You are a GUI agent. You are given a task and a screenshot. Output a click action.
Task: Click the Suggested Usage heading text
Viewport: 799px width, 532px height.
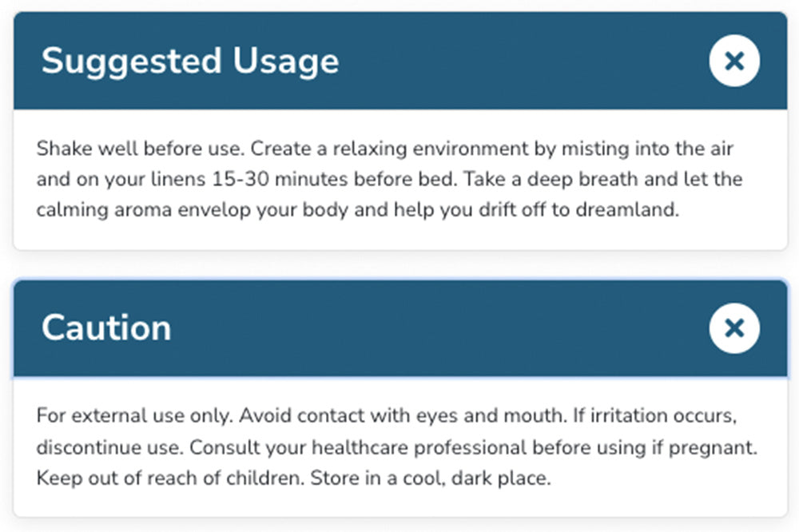click(190, 62)
